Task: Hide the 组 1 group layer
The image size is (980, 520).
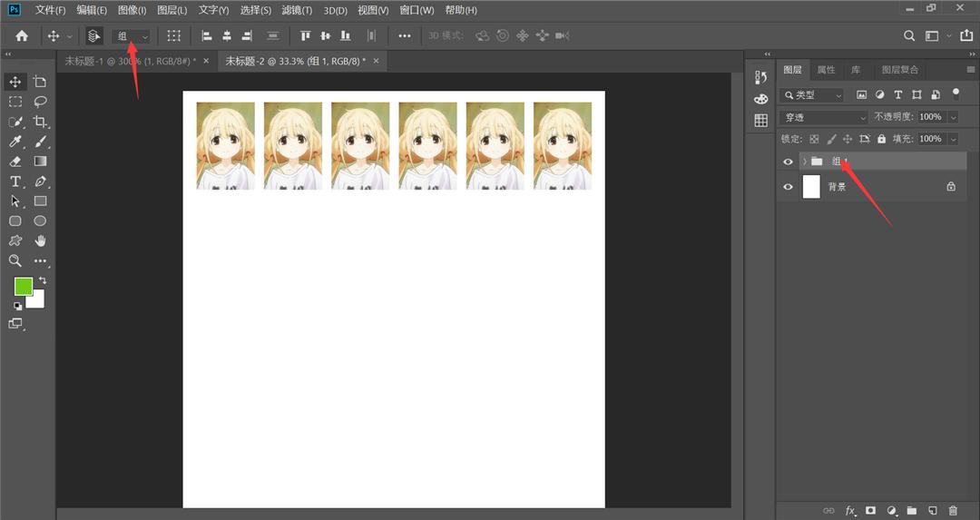Action: 788,162
